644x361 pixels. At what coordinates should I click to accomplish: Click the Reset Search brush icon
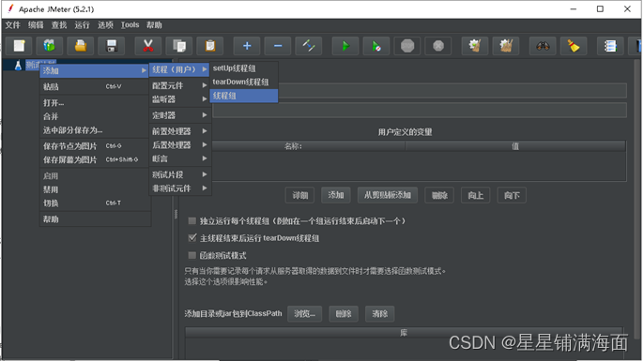(574, 46)
